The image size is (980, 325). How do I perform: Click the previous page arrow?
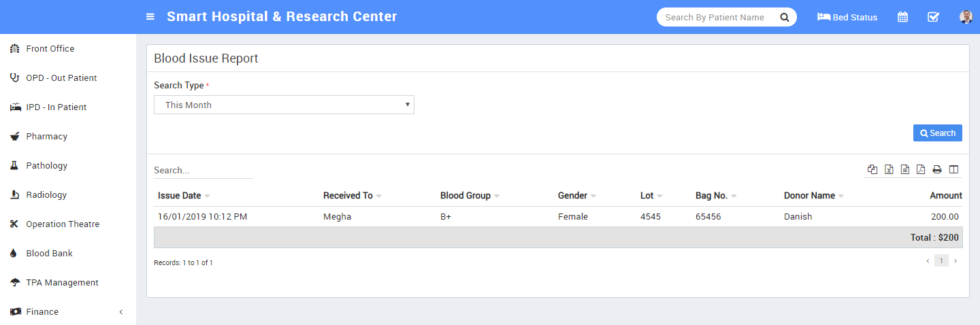tap(927, 261)
